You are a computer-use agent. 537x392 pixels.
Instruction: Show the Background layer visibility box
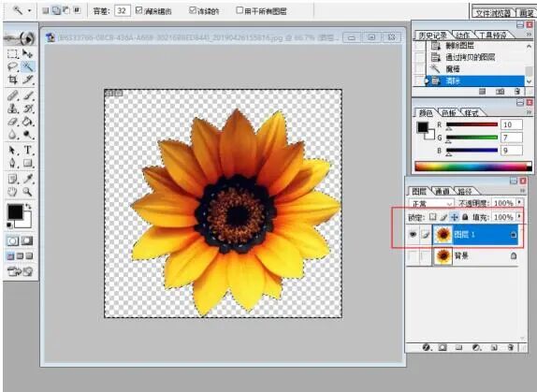413,255
